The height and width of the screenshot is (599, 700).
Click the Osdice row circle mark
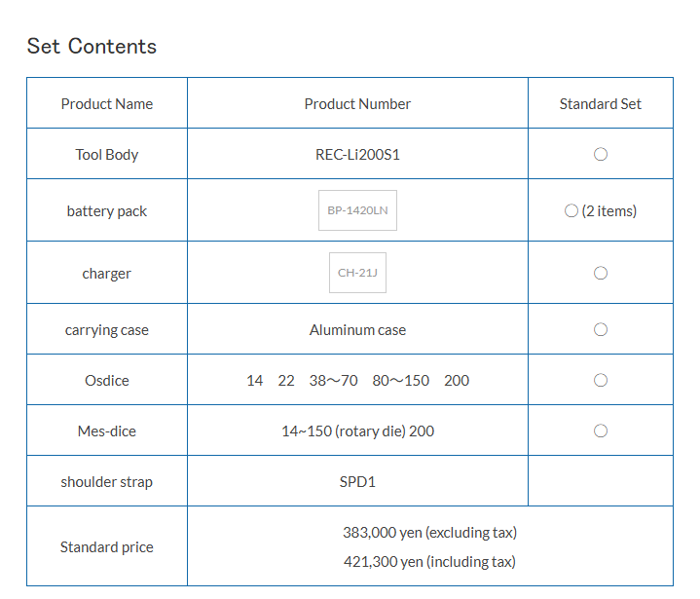[601, 380]
